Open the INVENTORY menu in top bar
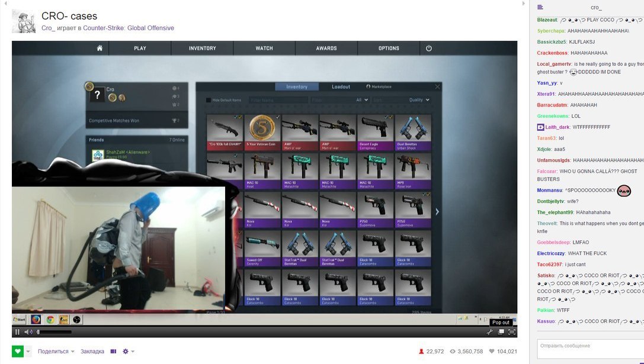The image size is (644, 364). pos(202,48)
